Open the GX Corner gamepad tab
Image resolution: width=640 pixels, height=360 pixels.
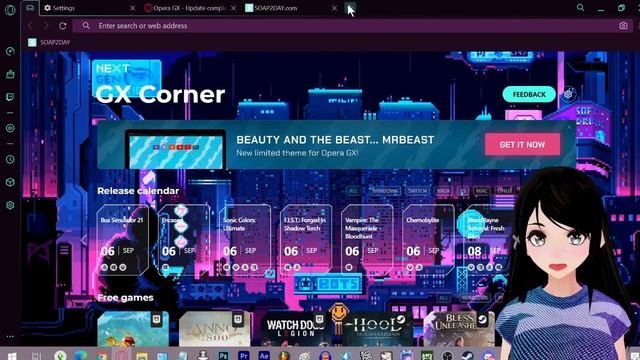pos(30,8)
